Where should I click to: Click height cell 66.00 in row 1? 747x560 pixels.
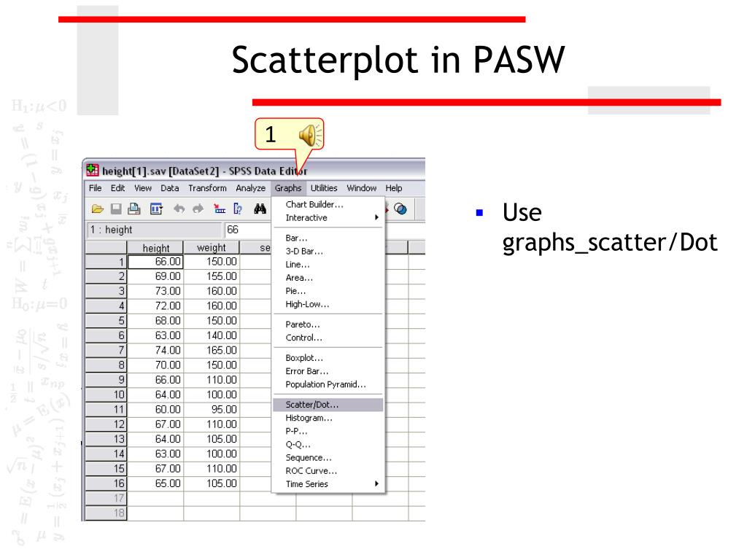[x=155, y=262]
